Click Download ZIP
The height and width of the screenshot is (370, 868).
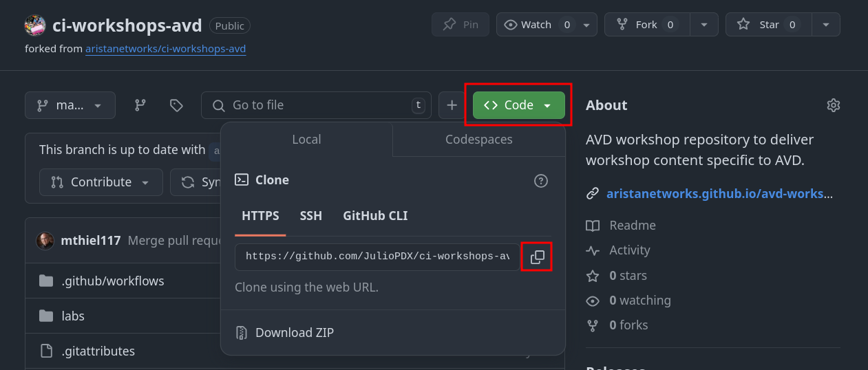click(294, 333)
